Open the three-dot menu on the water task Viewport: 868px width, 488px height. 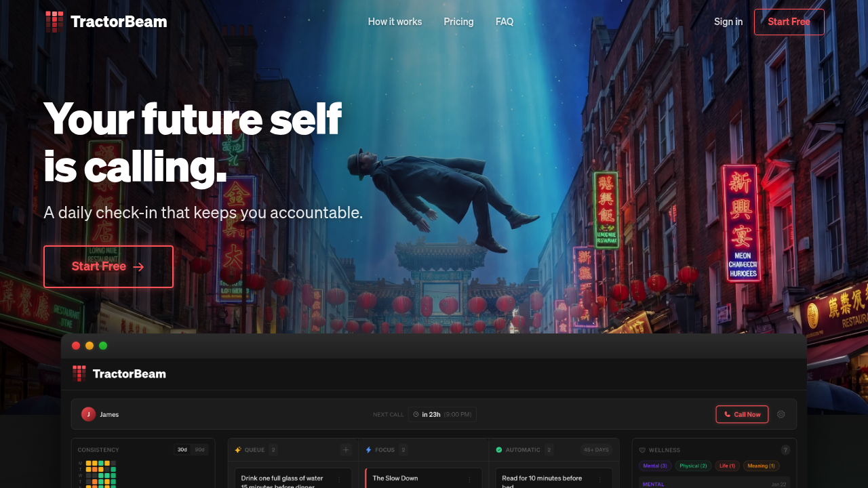pyautogui.click(x=340, y=479)
